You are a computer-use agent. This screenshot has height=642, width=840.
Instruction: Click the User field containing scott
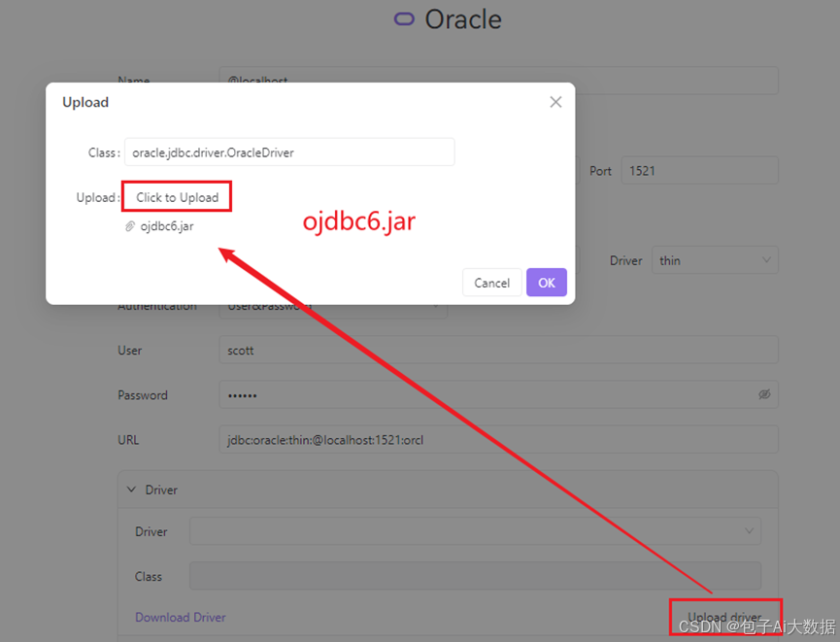point(498,350)
